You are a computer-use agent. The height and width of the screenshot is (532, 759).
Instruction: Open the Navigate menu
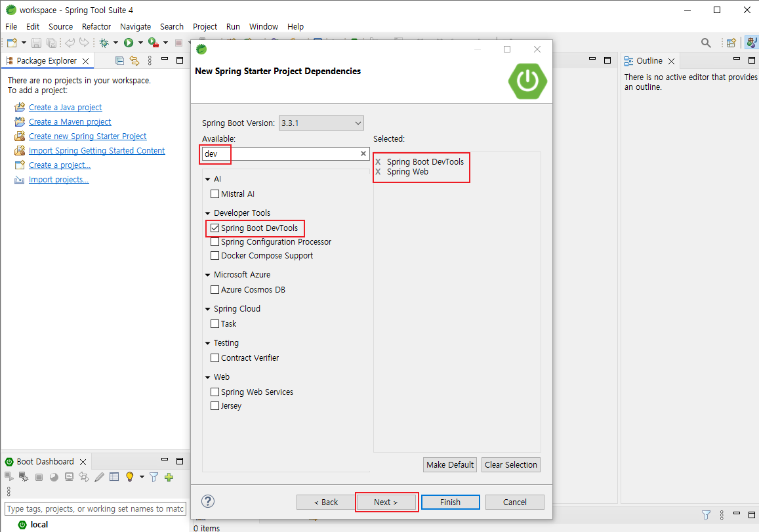point(136,27)
